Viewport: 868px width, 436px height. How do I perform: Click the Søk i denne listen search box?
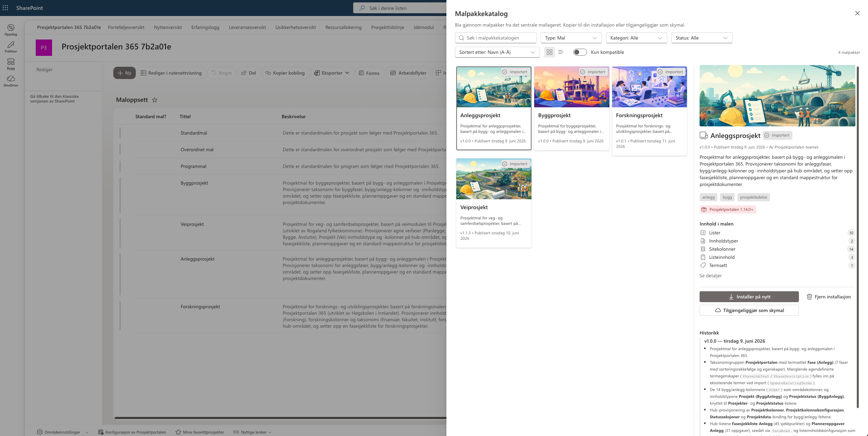[400, 8]
